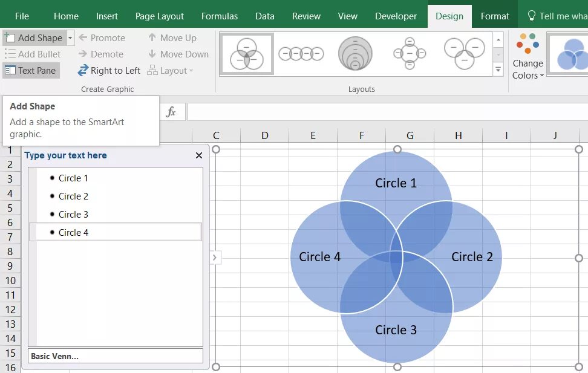Screen dimensions: 588x373
Task: Select the Basic Venn layout thumbnail
Action: (x=246, y=53)
